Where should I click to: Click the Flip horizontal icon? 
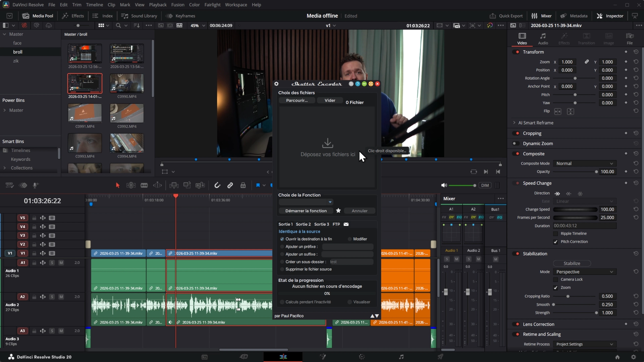pos(558,111)
